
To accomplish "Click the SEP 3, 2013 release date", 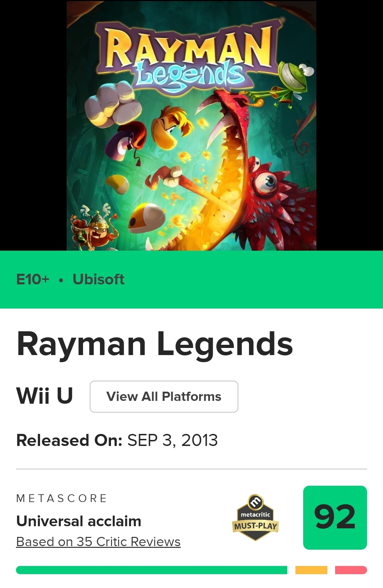I will pyautogui.click(x=172, y=440).
